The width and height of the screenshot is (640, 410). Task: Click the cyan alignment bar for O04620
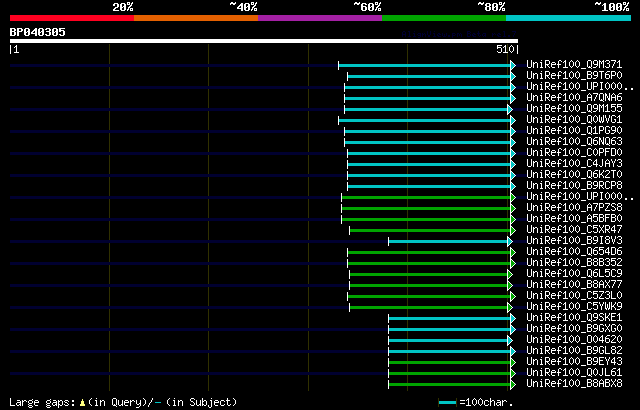(x=451, y=341)
